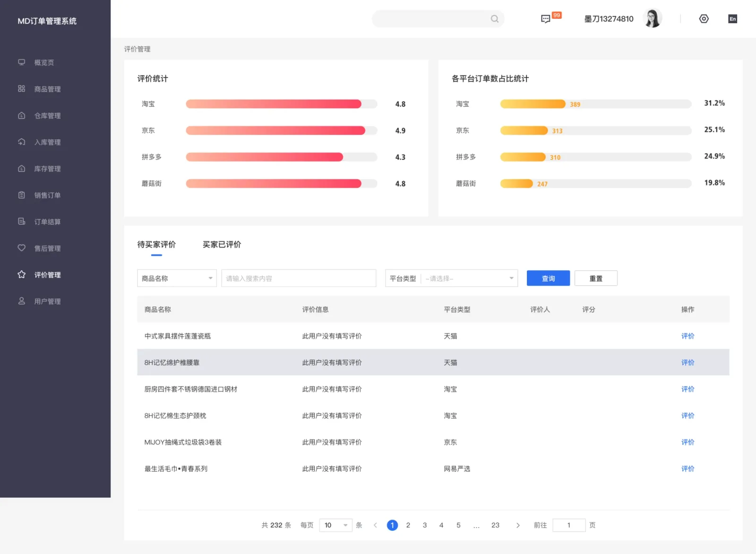Click the 订单结算 settlement icon
Image resolution: width=756 pixels, height=554 pixels.
pyautogui.click(x=21, y=221)
